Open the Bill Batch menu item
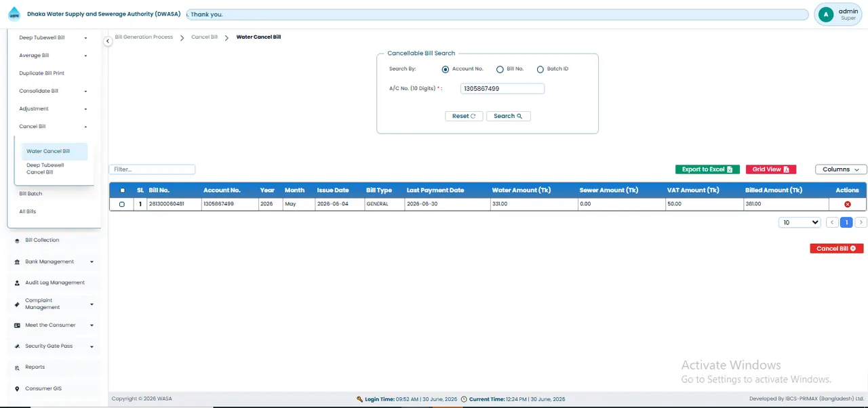Screen dimensions: 868x408 pos(31,194)
